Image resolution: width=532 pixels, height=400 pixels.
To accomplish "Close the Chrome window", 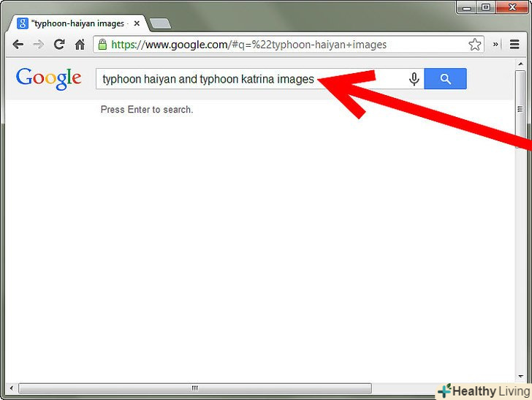I will coord(512,7).
